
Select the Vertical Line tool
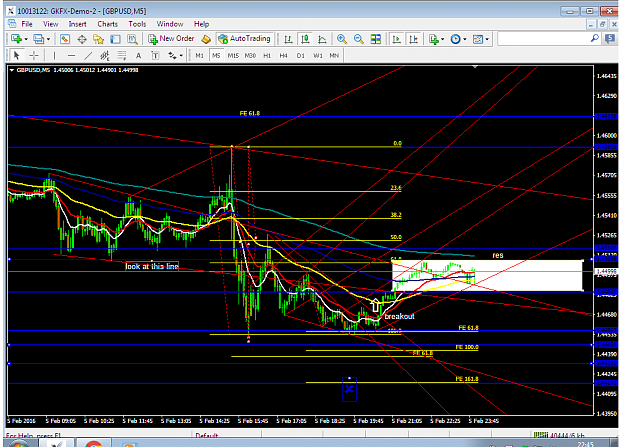tap(54, 55)
